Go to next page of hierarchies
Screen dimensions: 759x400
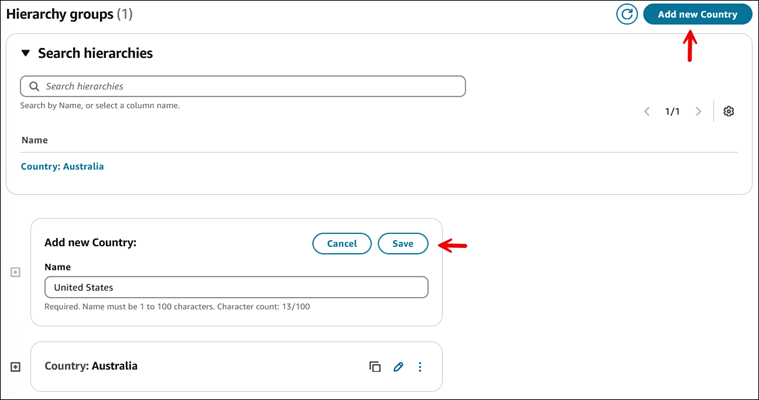(698, 111)
